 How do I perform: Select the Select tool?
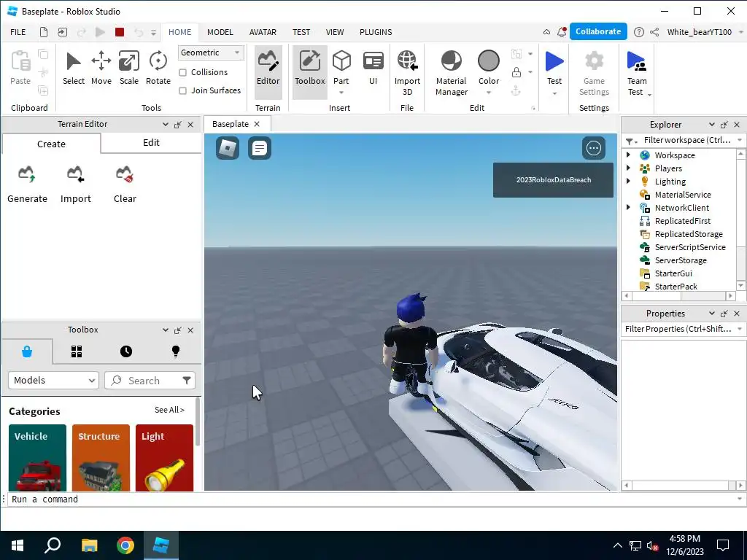click(x=74, y=69)
